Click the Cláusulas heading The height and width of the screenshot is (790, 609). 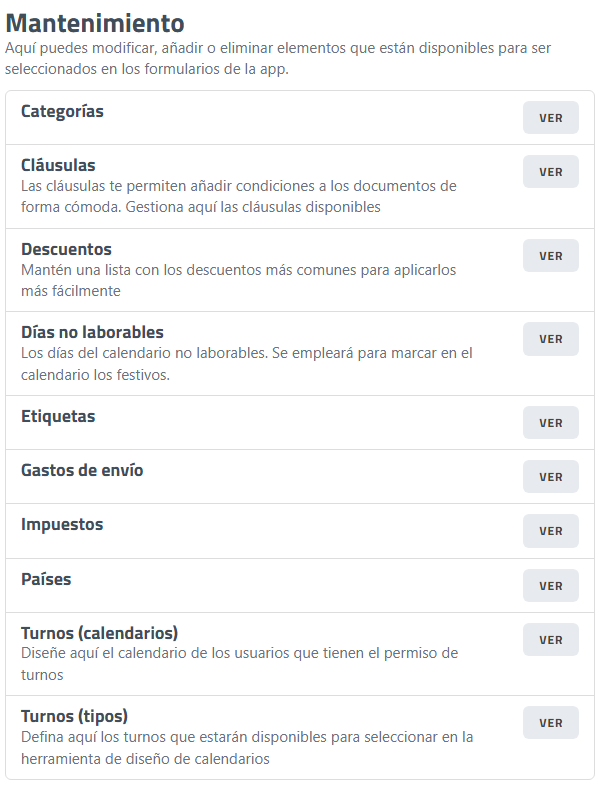(x=58, y=165)
